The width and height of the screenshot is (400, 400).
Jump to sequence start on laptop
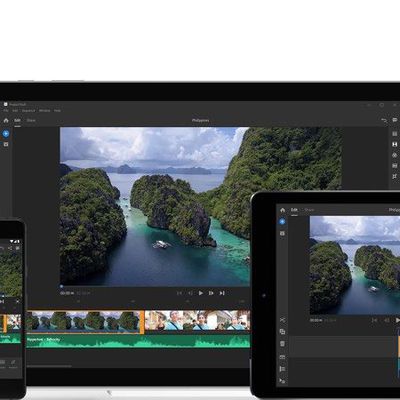click(179, 293)
